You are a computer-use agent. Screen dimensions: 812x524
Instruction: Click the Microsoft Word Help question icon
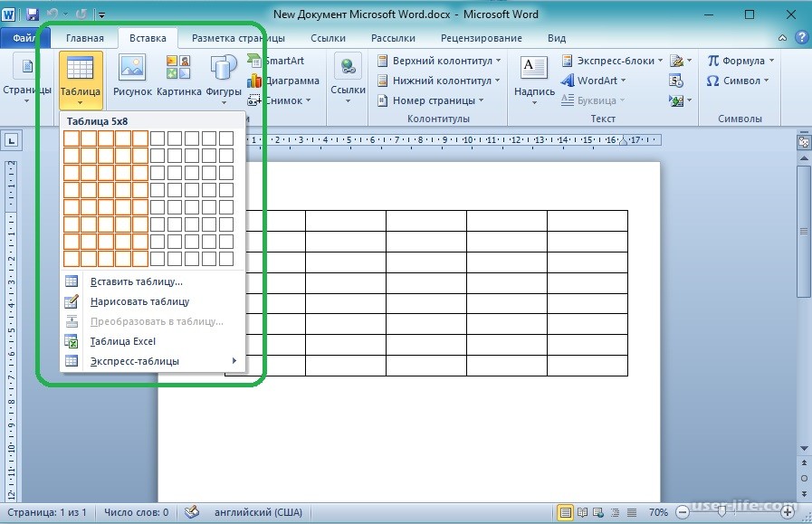click(802, 38)
